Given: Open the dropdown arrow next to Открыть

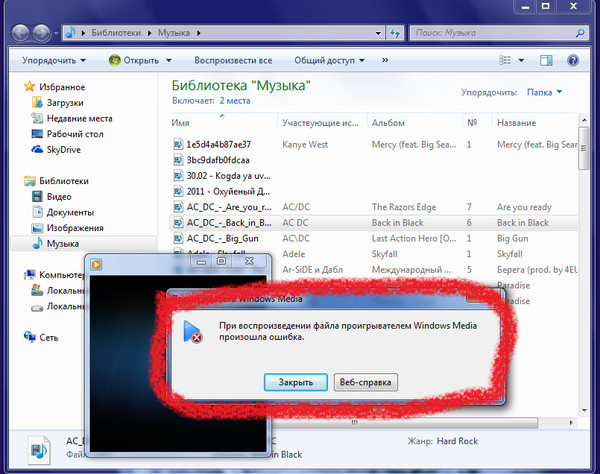Looking at the screenshot, I should pos(169,60).
